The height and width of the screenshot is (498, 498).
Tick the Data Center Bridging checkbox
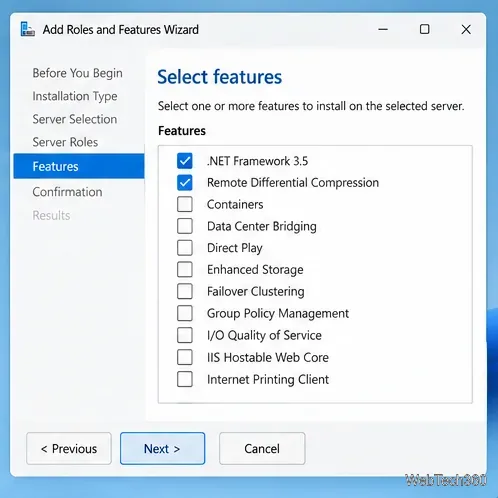185,226
